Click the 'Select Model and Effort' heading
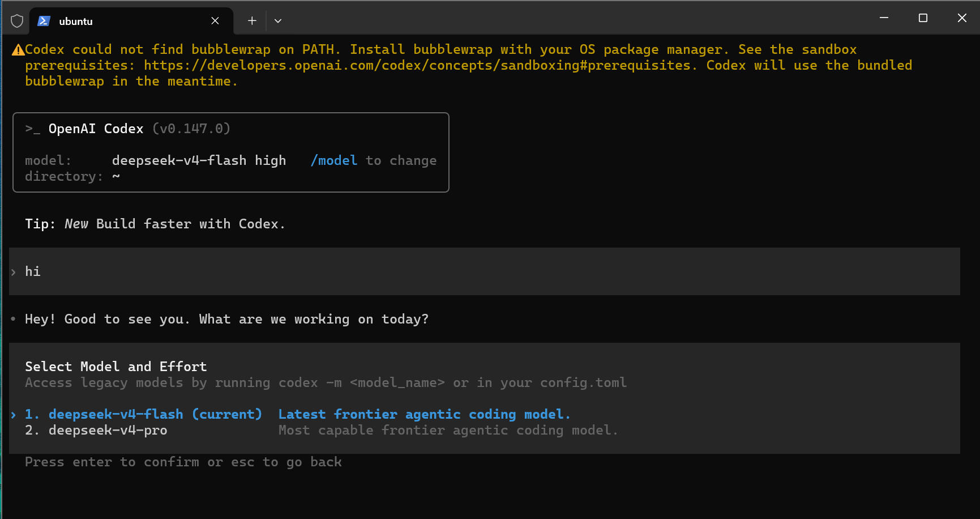Screen dimensions: 980x519 116,367
